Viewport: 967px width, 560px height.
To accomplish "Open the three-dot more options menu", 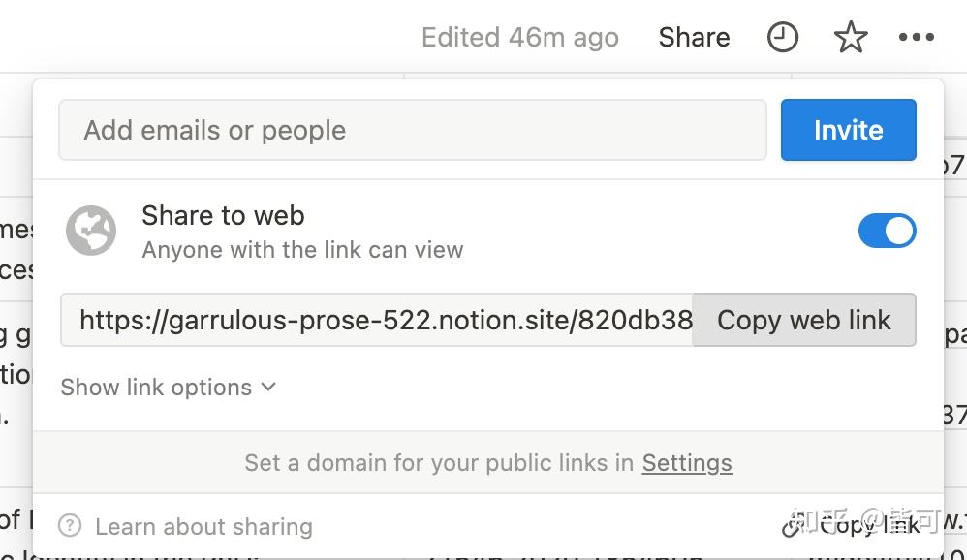I will tap(916, 38).
